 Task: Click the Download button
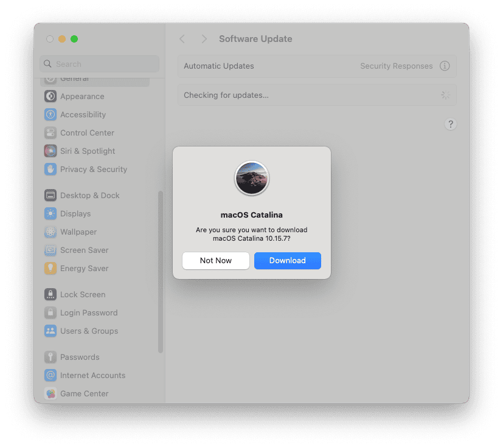pyautogui.click(x=288, y=260)
